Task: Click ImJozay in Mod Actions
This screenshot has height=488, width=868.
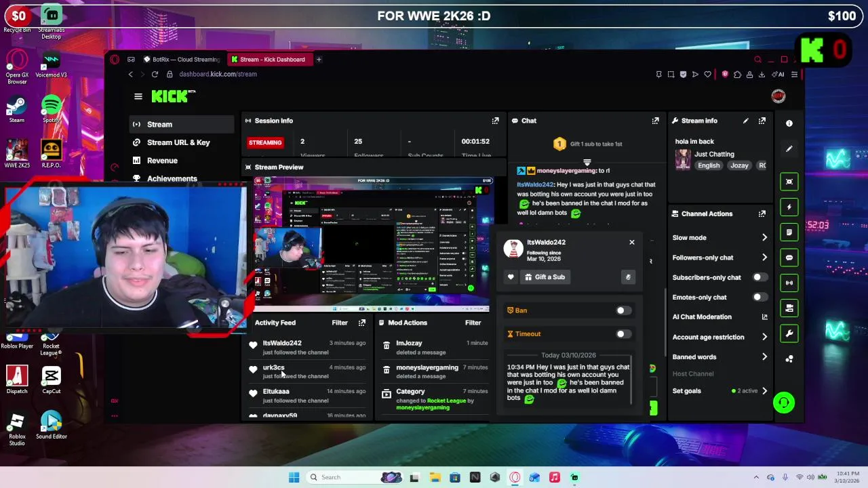Action: tap(409, 343)
